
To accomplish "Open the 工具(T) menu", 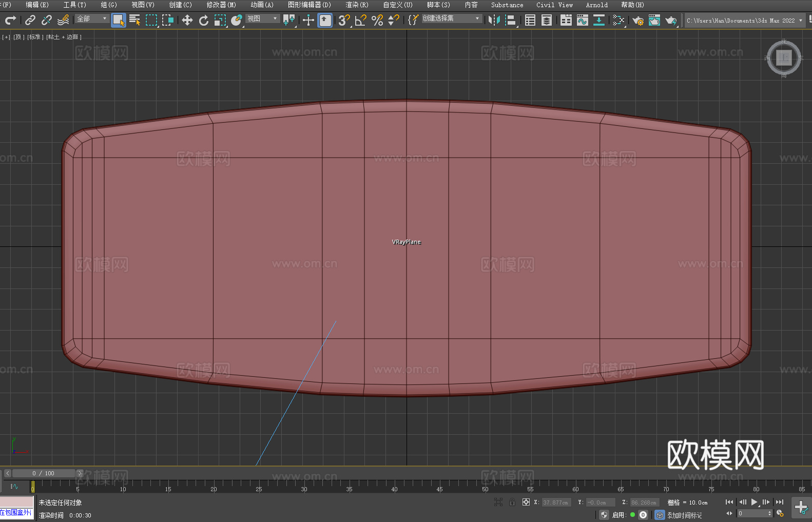I will pyautogui.click(x=75, y=5).
